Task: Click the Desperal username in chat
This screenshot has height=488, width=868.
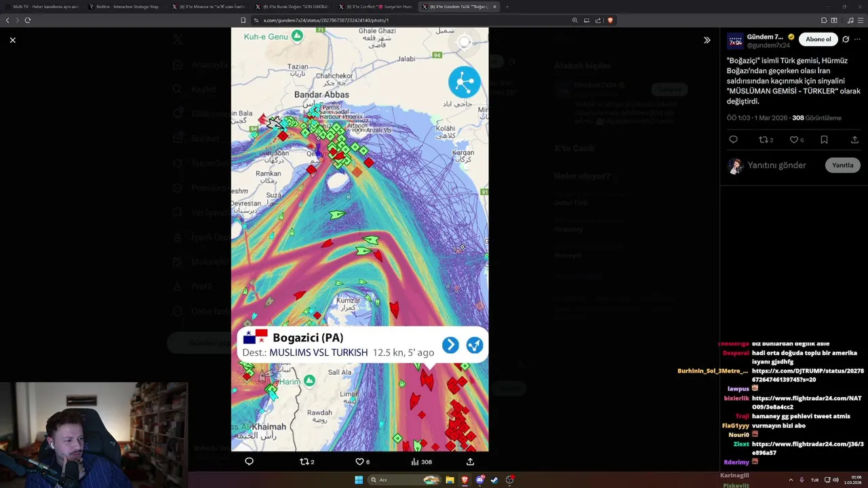Action: click(x=736, y=352)
